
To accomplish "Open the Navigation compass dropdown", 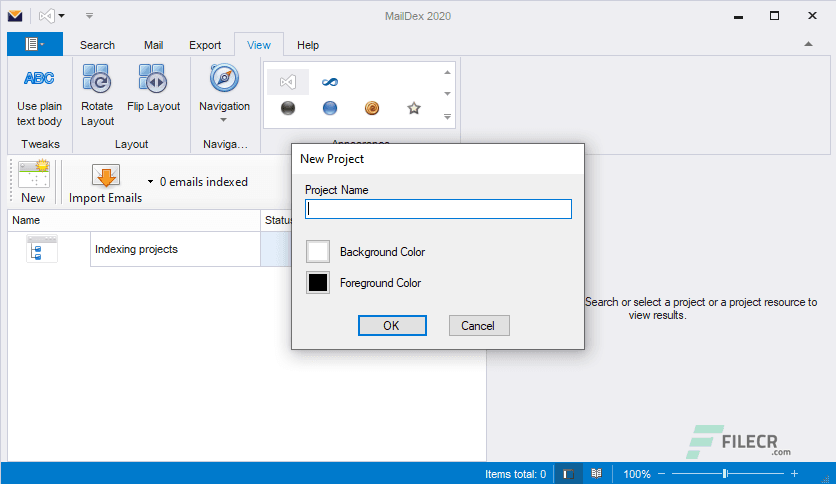I will (224, 93).
